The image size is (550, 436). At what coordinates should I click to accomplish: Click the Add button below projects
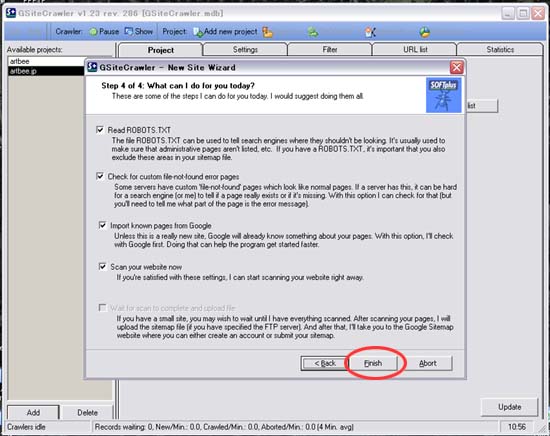pyautogui.click(x=33, y=412)
